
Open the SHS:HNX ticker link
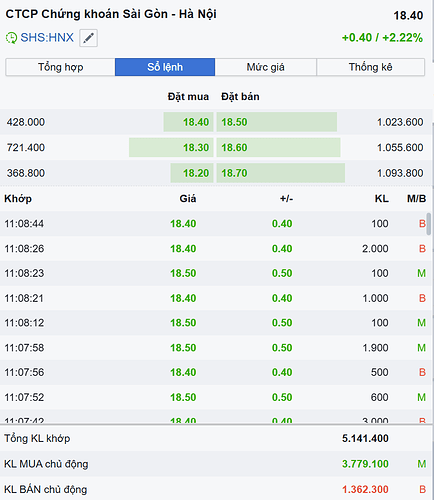coord(47,37)
